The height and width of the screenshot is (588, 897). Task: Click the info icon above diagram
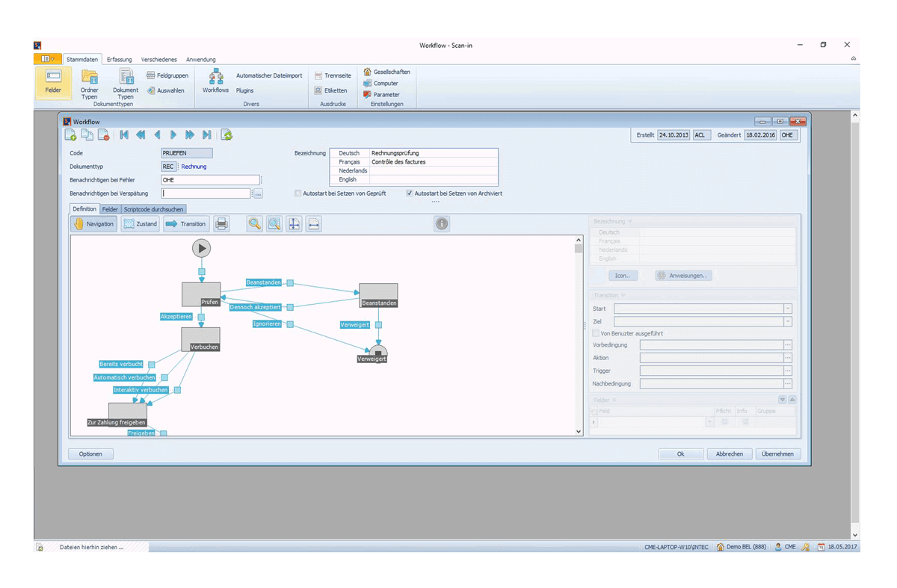(x=442, y=223)
